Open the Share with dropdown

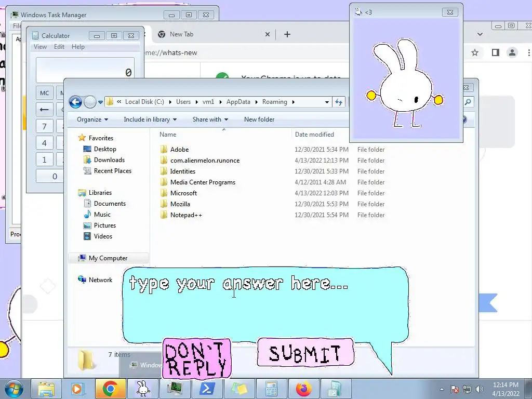(210, 119)
